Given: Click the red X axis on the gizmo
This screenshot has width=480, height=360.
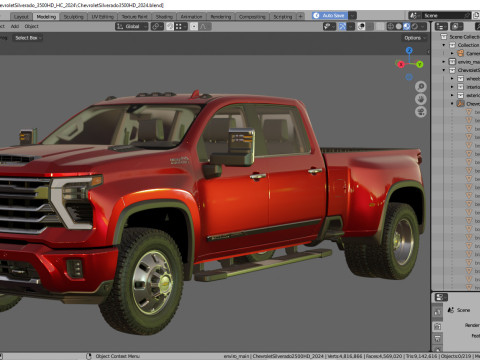Looking at the screenshot, I should coord(401,64).
